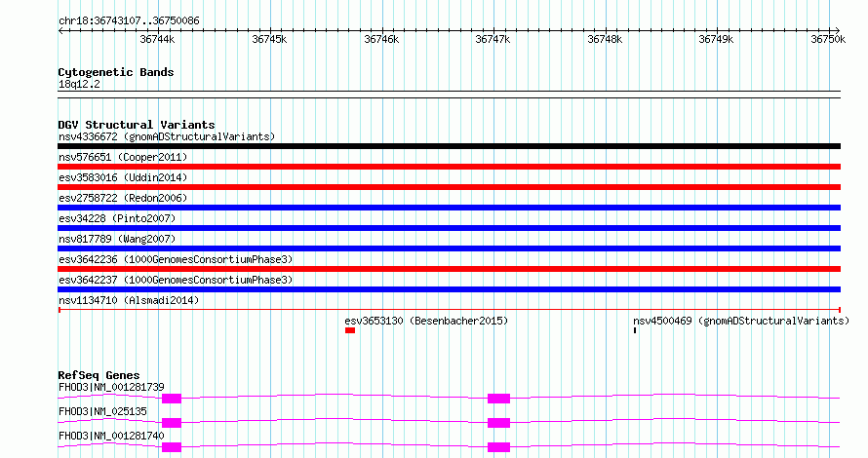Open the esv3642237 (1000GenomesConsortiumPhase3) label
This screenshot has height=458, width=868.
(x=176, y=280)
